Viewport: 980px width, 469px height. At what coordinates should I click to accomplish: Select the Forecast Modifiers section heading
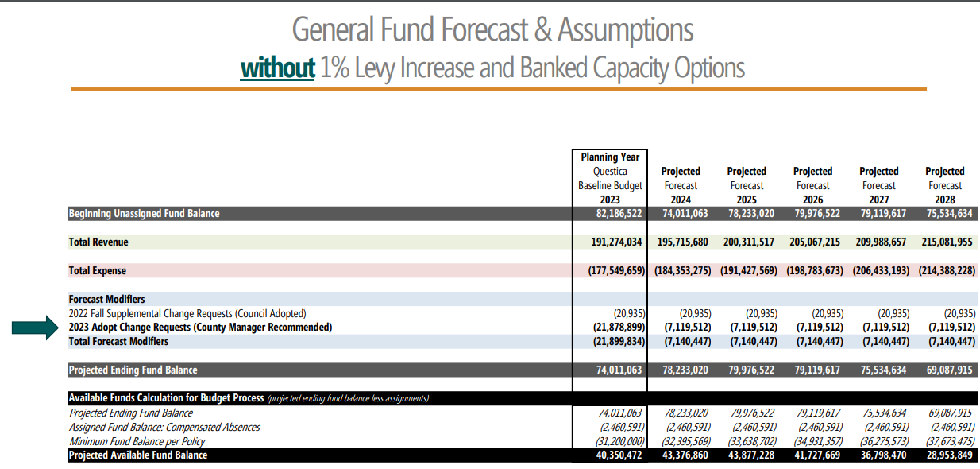pos(106,300)
